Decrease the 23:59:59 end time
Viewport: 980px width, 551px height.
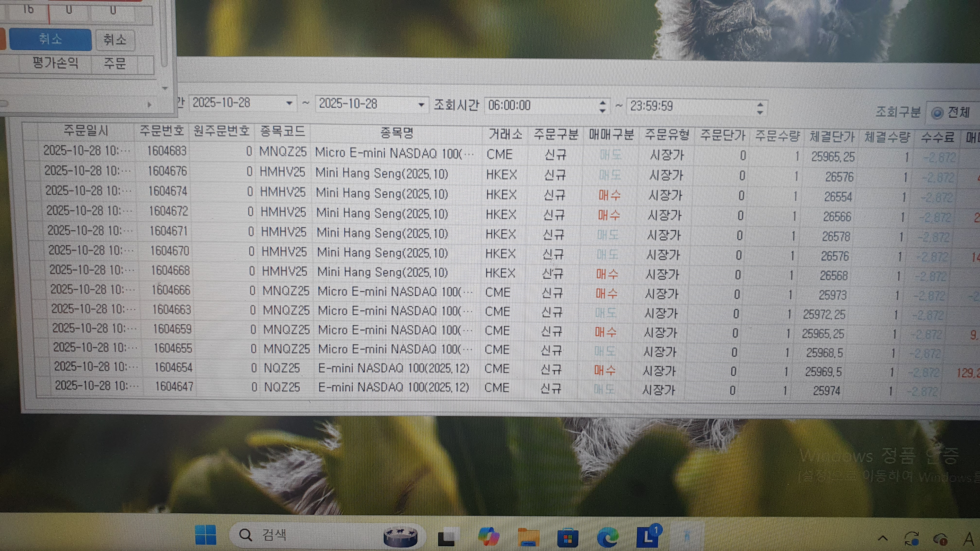point(760,112)
